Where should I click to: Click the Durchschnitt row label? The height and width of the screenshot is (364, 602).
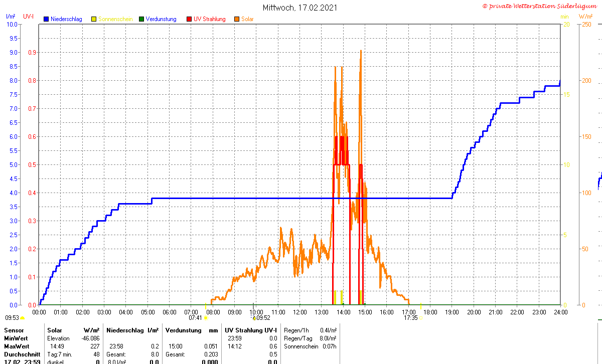(x=22, y=354)
